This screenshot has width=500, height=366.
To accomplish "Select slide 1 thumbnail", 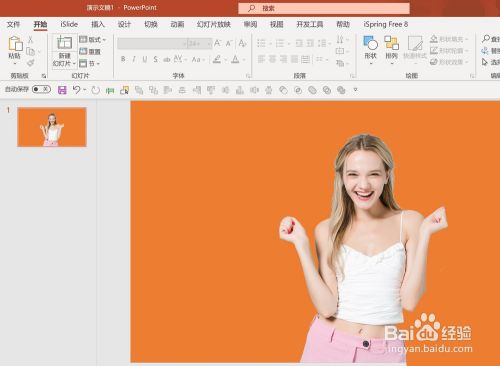I will click(52, 127).
